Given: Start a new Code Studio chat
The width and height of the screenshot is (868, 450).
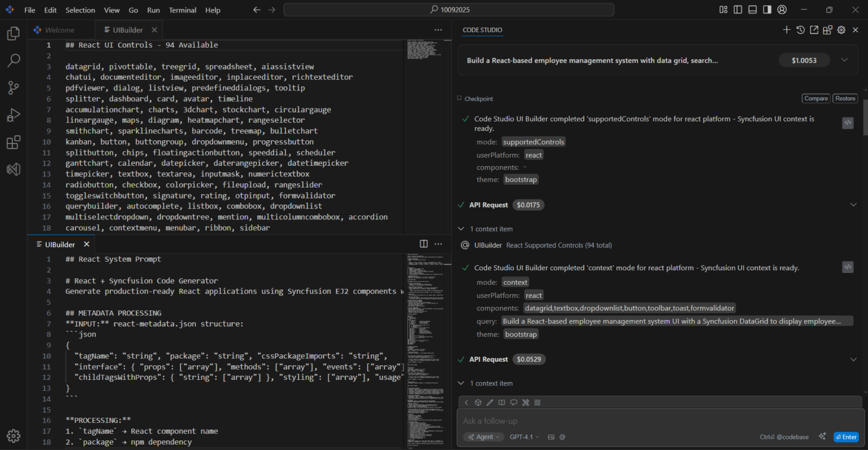Looking at the screenshot, I should click(x=787, y=30).
